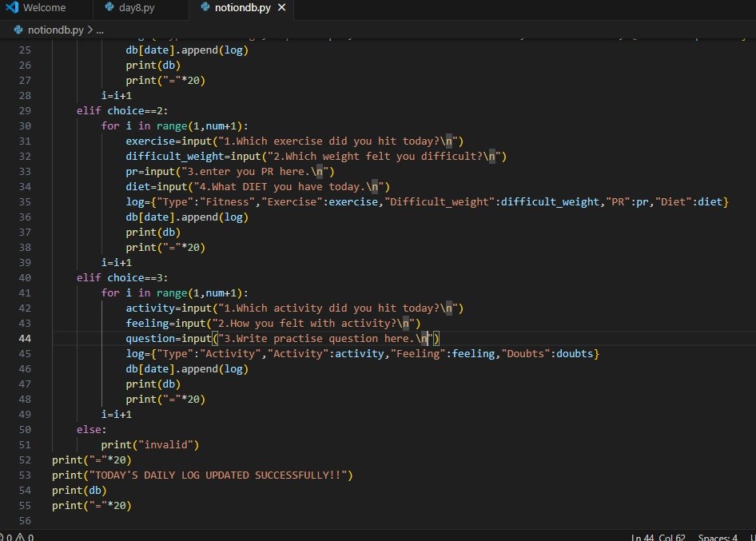
Task: Click the VS Code icon on Welcome tab
Action: click(13, 7)
